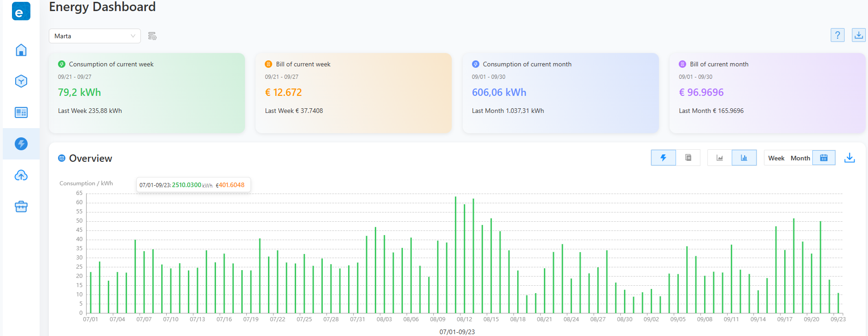Click the 79,2 kWh value

click(79, 92)
